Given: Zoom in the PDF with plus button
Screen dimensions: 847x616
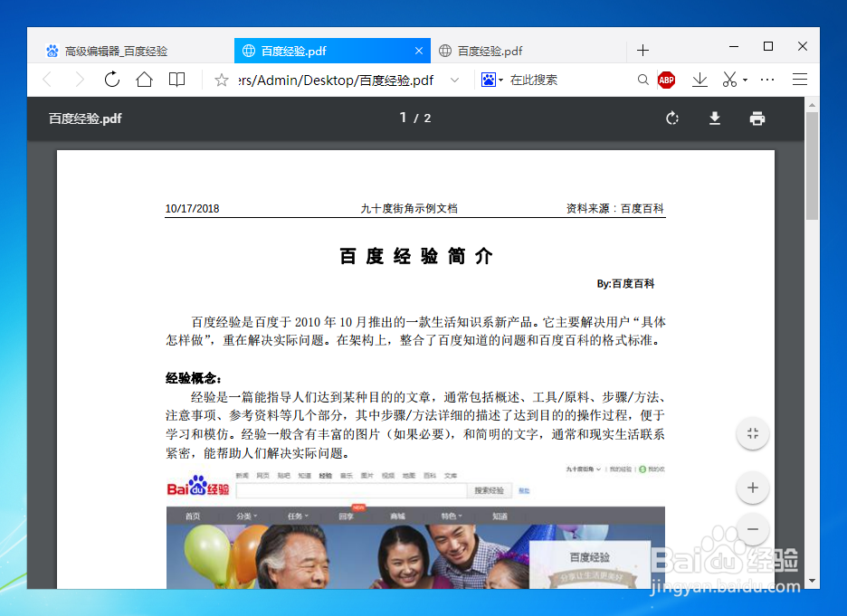Looking at the screenshot, I should [x=753, y=488].
